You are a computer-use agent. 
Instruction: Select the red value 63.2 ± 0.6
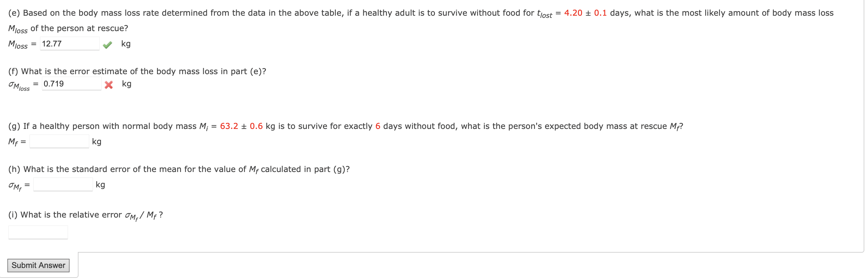242,126
